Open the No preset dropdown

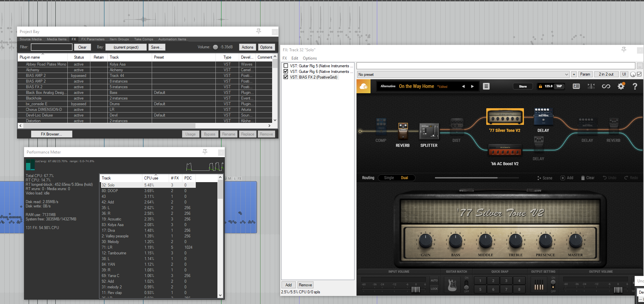tap(463, 75)
